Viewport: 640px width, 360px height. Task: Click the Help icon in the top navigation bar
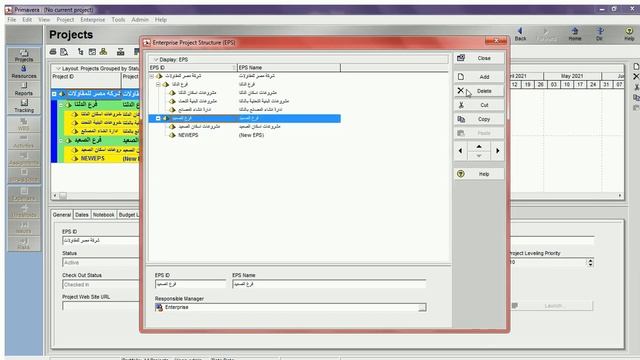629,34
